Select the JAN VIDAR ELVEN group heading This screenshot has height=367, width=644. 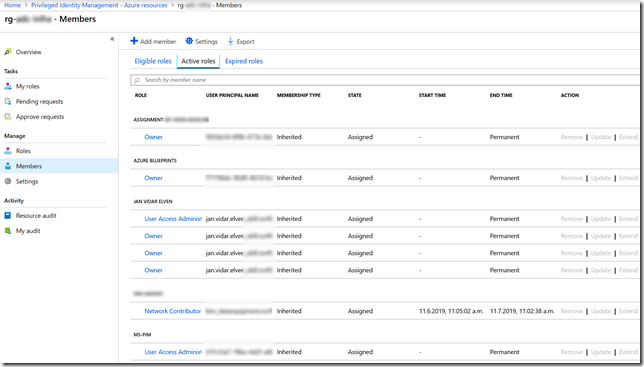[x=153, y=202]
